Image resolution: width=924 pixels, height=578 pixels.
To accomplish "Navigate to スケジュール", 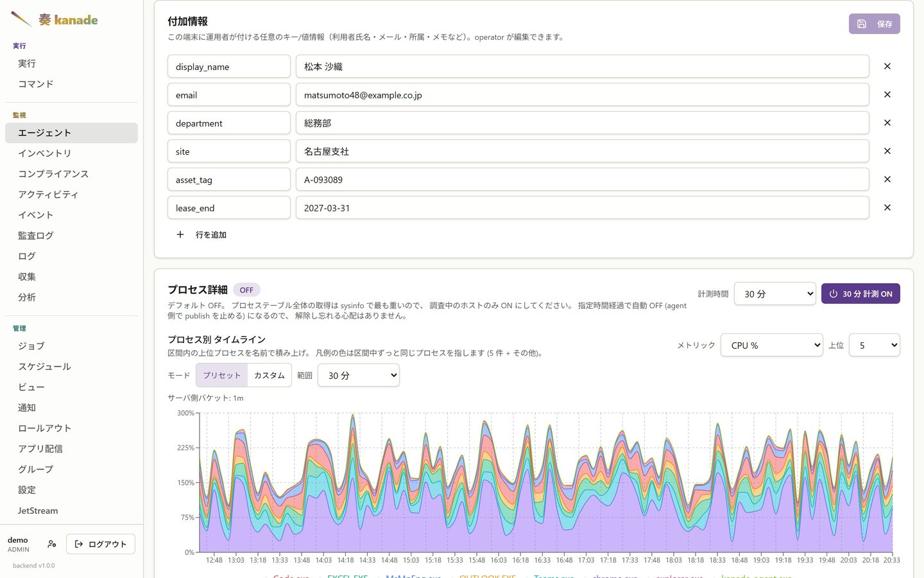I will click(x=71, y=367).
